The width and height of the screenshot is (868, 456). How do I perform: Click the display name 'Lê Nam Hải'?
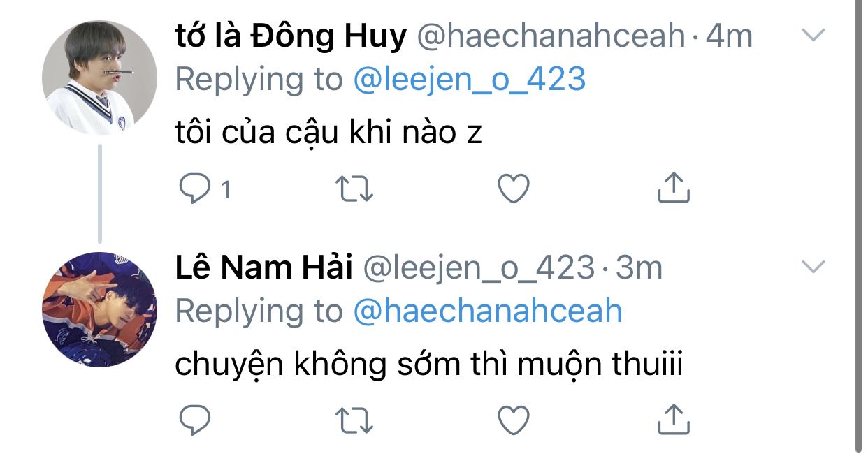tap(263, 267)
